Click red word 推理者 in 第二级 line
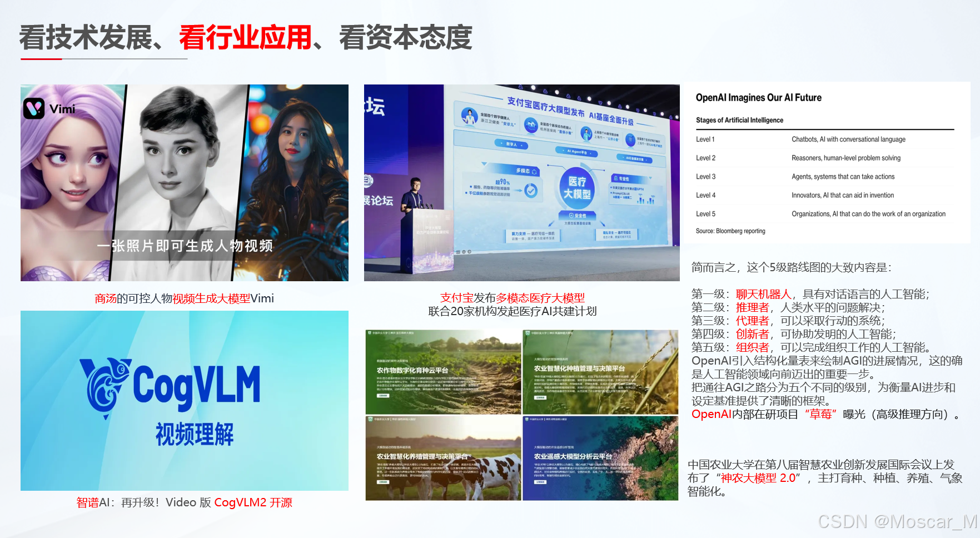Screen dimensions: 980x538 pyautogui.click(x=753, y=307)
